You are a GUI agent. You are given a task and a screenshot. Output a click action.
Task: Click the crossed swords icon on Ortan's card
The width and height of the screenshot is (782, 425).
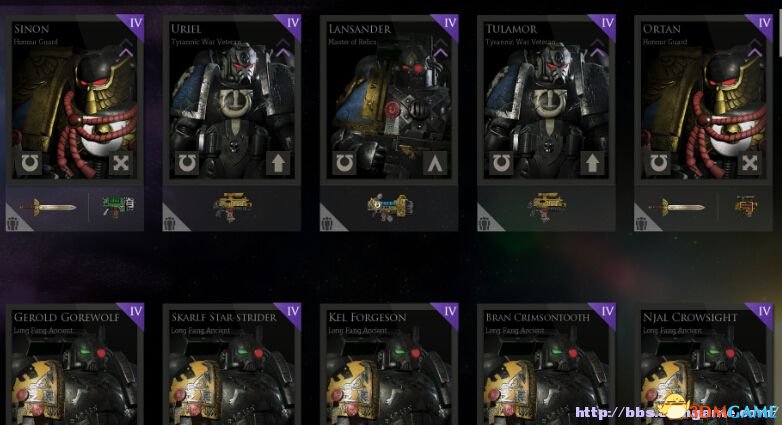(x=750, y=163)
